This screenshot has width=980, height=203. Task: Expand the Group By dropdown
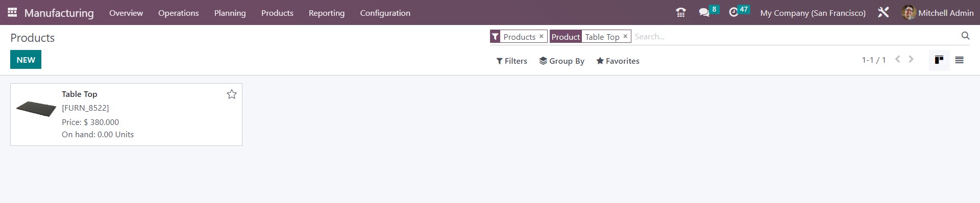tap(561, 61)
